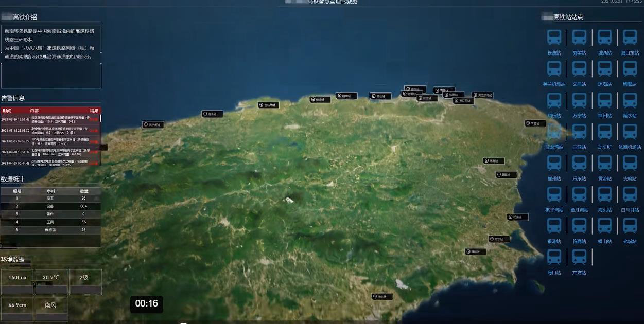Click the 长流站 train station icon
The width and height of the screenshot is (644, 324).
[554, 38]
